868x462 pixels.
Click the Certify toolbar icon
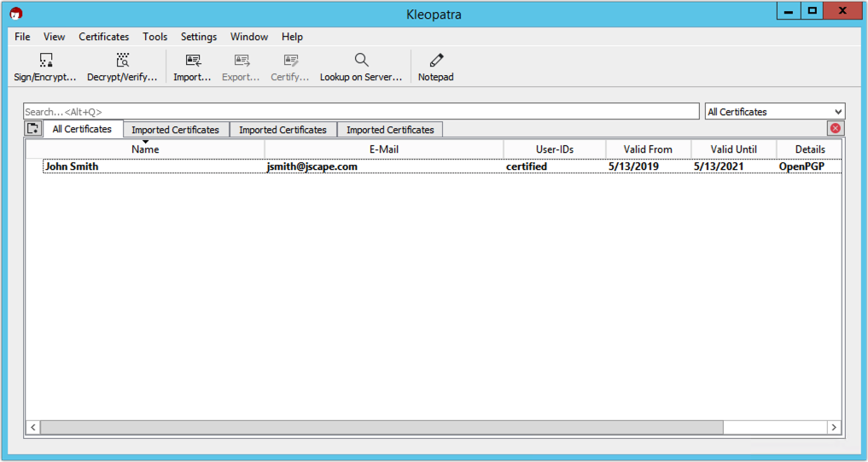point(290,61)
